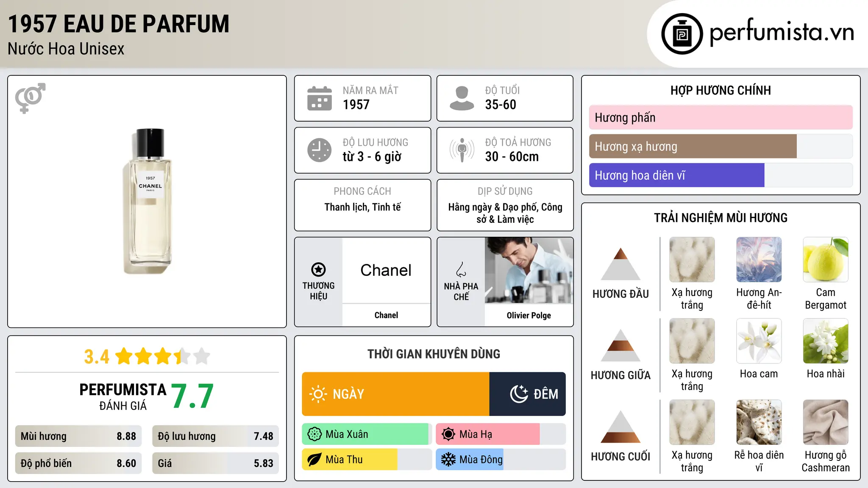The image size is (868, 488).
Task: Click the Giá 5.83 score row
Action: [215, 463]
